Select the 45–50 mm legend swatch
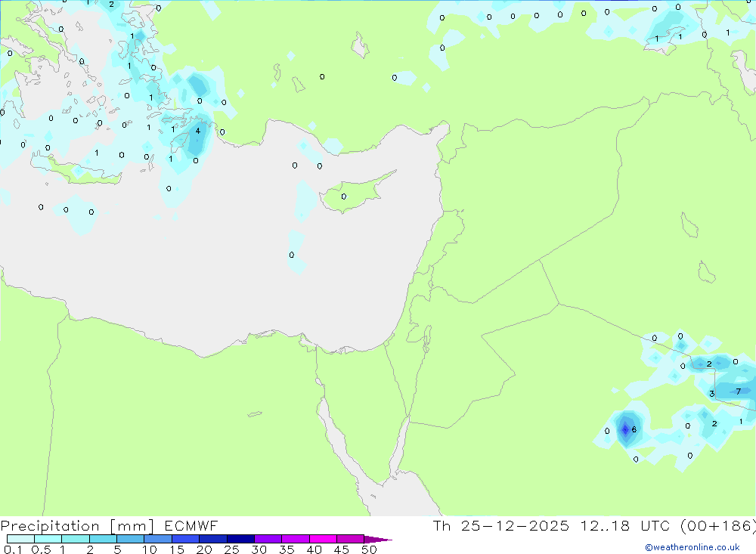 (350, 539)
